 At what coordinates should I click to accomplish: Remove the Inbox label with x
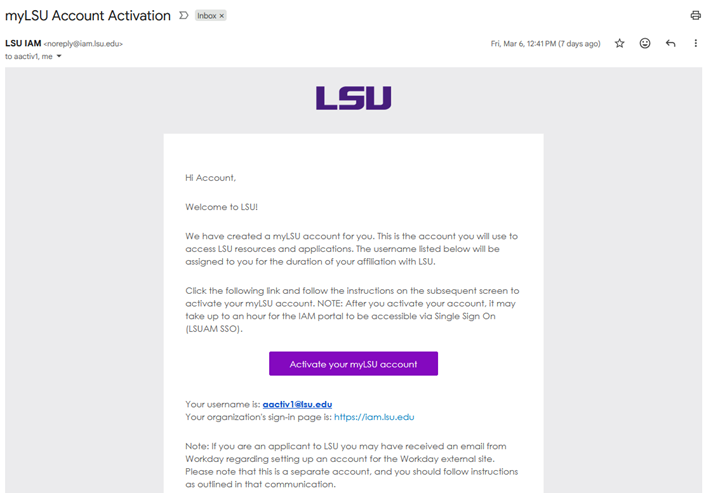coord(222,16)
